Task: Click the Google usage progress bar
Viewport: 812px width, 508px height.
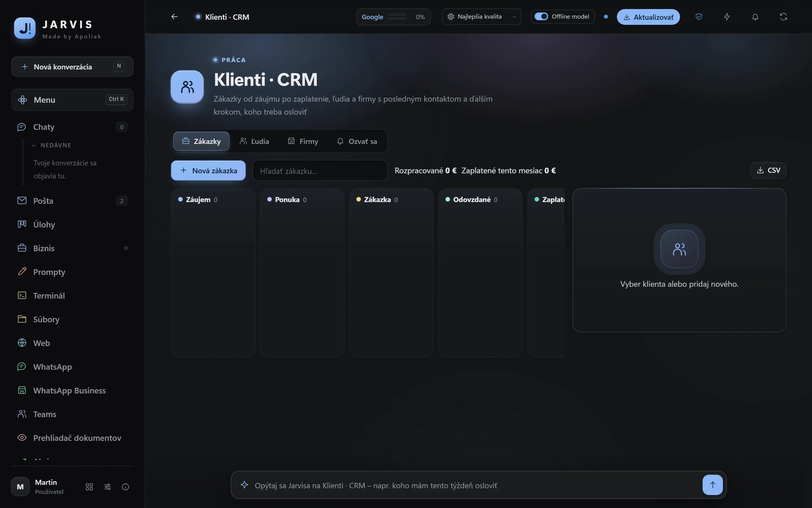Action: coord(397,17)
